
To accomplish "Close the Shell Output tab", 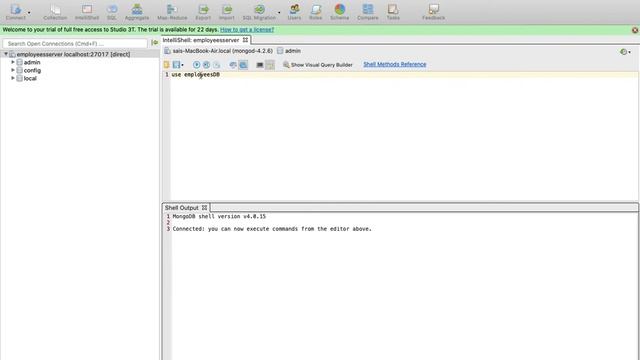I will coord(204,208).
